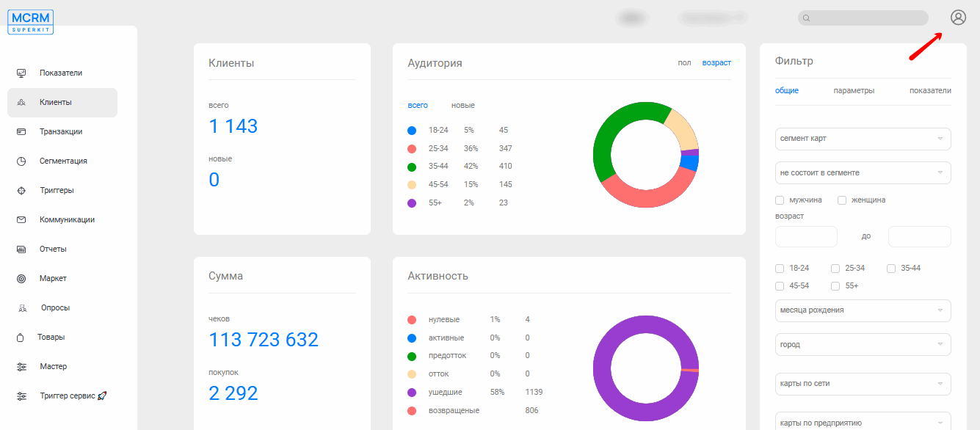
Task: Click checks sum 113 723 632
Action: (x=264, y=340)
